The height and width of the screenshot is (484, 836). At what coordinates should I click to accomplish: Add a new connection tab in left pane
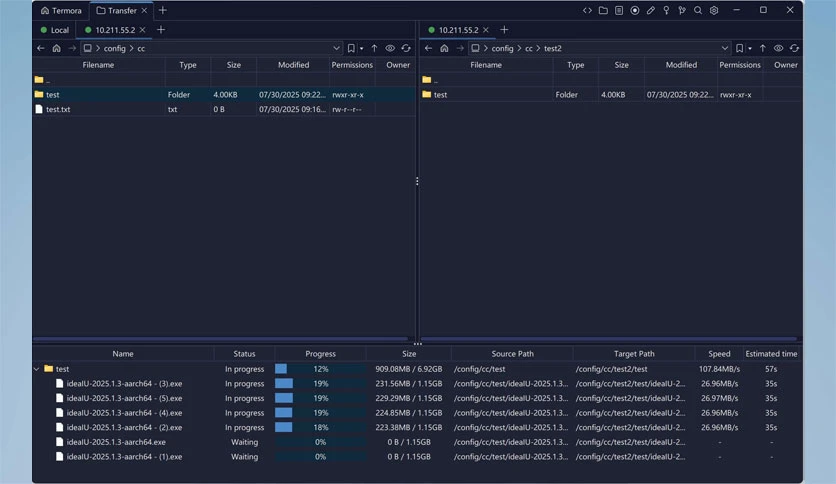pyautogui.click(x=160, y=30)
